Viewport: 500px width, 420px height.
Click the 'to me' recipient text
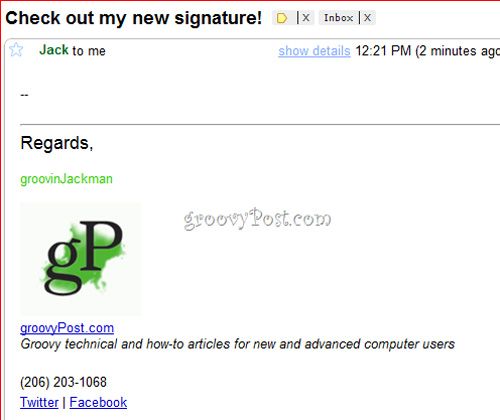click(89, 51)
